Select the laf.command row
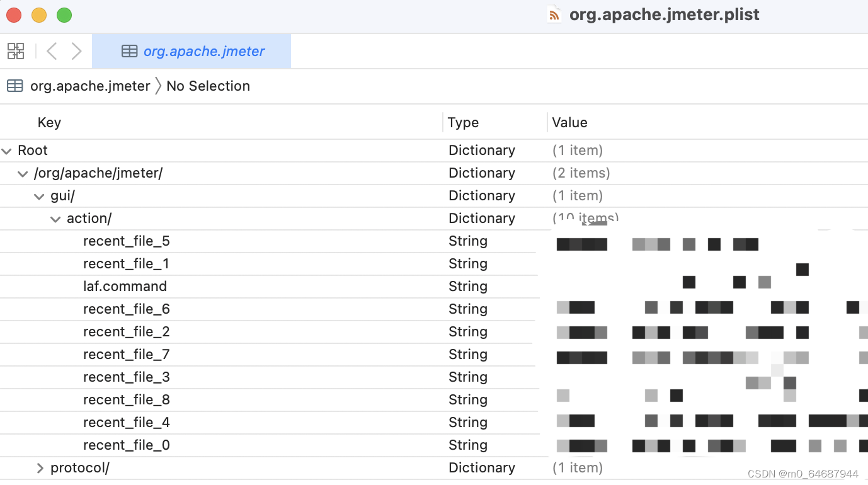The image size is (868, 485). tap(125, 286)
